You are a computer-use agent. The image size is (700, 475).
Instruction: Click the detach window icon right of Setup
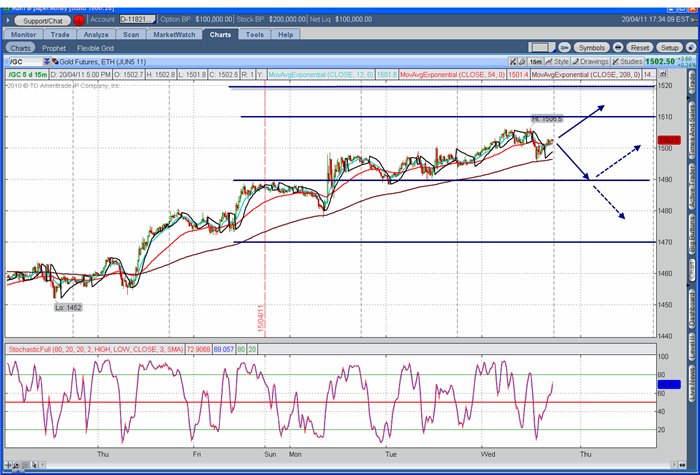click(x=690, y=47)
